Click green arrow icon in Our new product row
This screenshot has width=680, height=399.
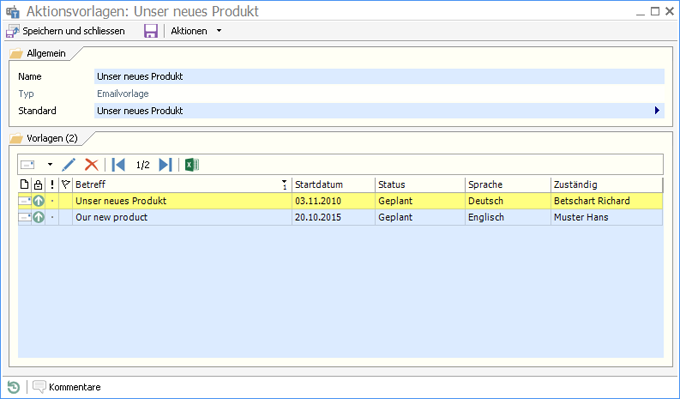coord(39,217)
